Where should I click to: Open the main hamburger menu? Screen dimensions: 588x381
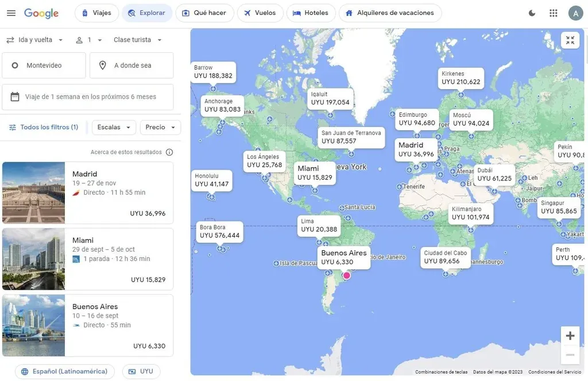point(11,13)
